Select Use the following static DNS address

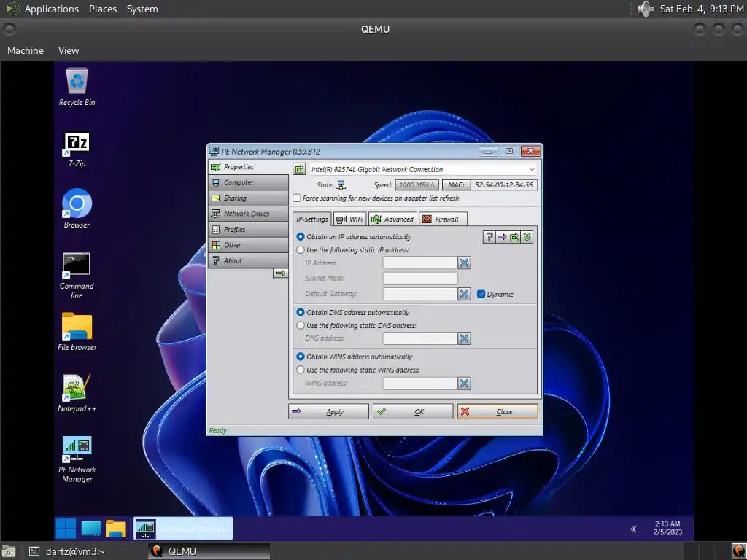pyautogui.click(x=301, y=325)
